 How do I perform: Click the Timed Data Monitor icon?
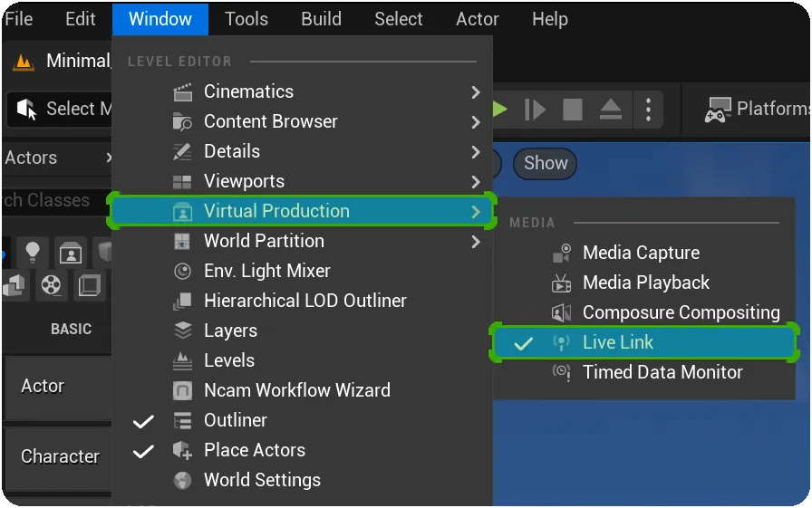tap(562, 372)
